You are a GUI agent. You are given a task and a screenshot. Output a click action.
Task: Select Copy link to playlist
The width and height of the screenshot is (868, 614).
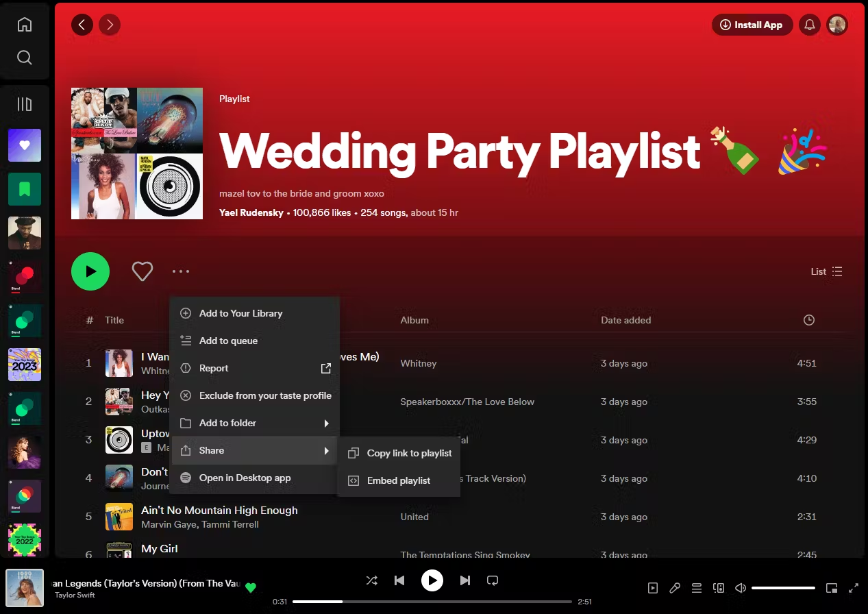(x=399, y=453)
